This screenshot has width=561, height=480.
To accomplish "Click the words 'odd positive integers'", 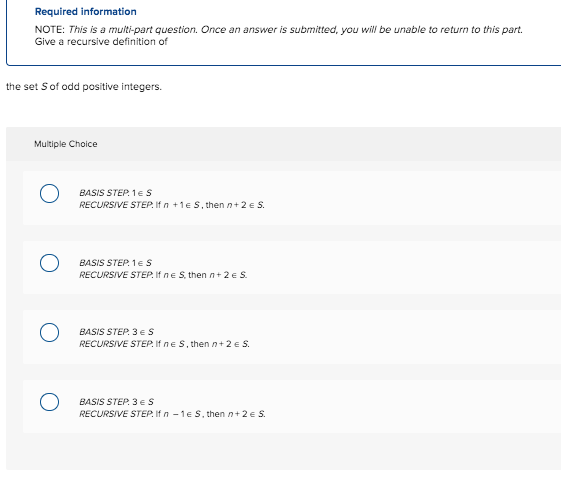I will pyautogui.click(x=111, y=87).
